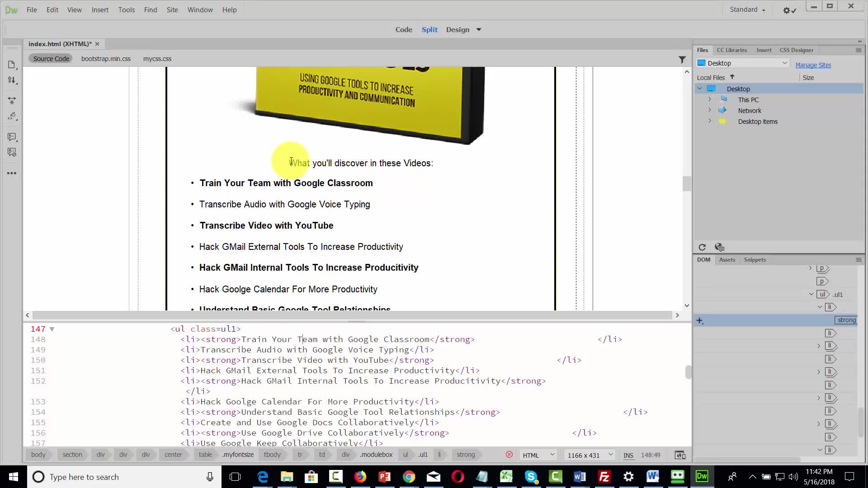
Task: Open the bootstrap.min.css related file
Action: [106, 59]
